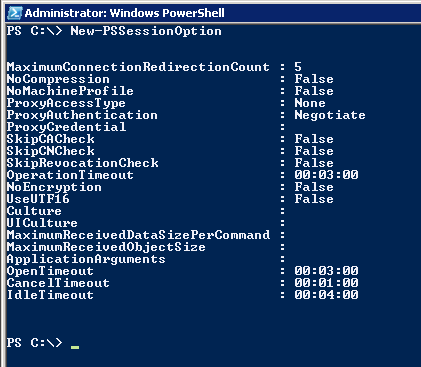Click the SkipRevocationCheck property name
Viewport: 421px width, 367px height.
(82, 163)
